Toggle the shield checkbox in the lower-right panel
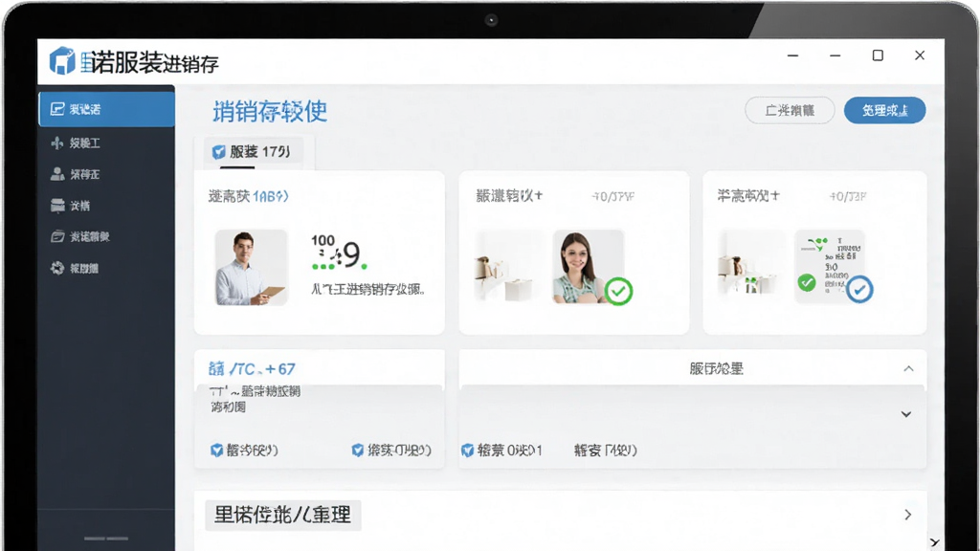The width and height of the screenshot is (980, 551). coord(467,451)
